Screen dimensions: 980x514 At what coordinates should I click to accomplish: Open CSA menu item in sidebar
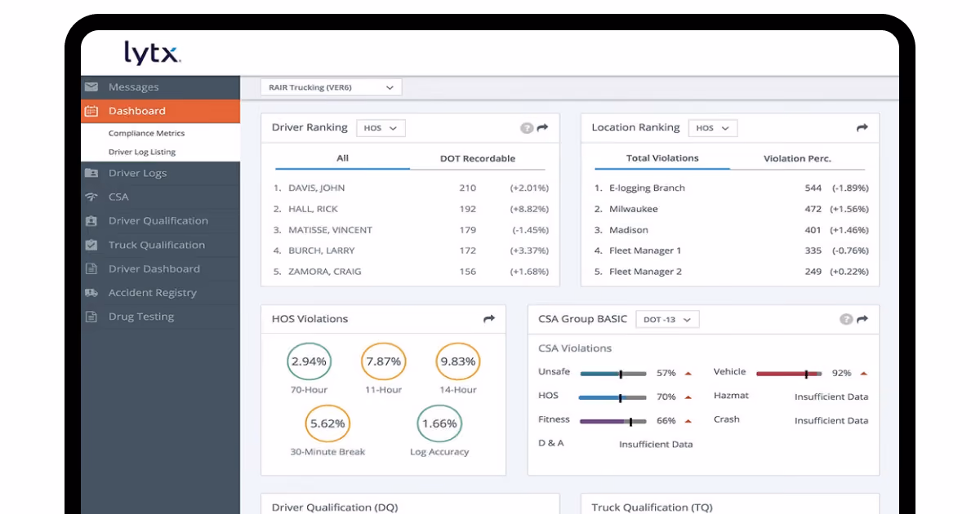(160, 197)
